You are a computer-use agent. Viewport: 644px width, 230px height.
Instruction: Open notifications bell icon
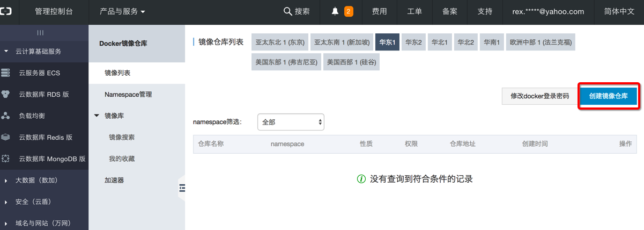click(x=335, y=11)
